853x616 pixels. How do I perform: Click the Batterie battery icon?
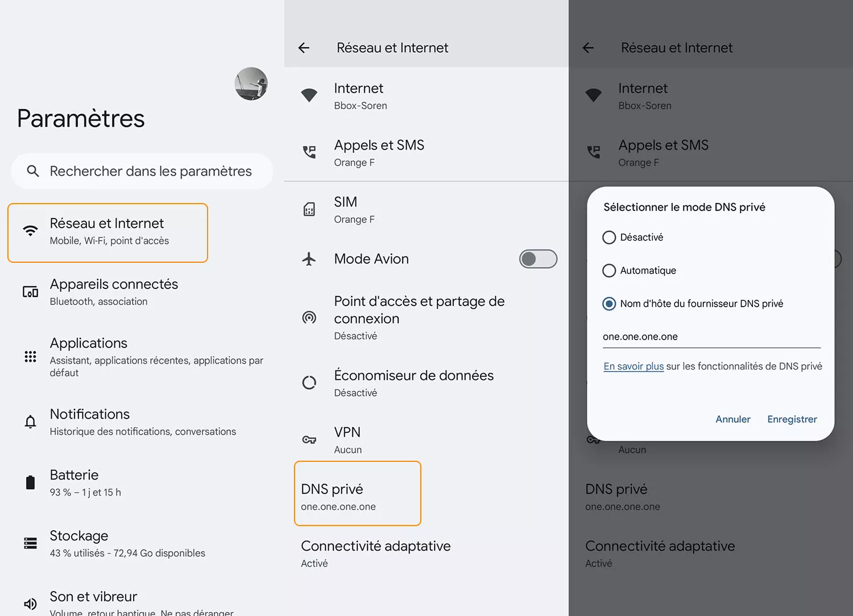(x=31, y=482)
